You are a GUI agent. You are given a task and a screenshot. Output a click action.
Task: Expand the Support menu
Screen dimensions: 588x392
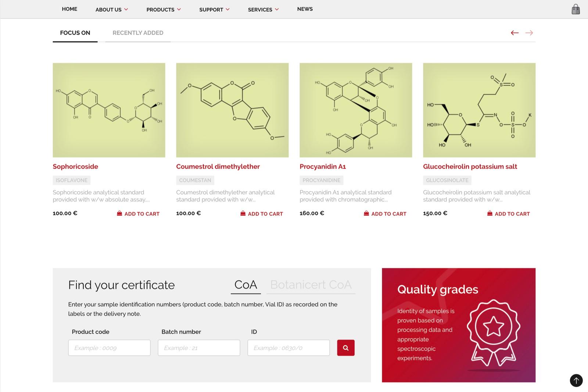[x=214, y=10]
